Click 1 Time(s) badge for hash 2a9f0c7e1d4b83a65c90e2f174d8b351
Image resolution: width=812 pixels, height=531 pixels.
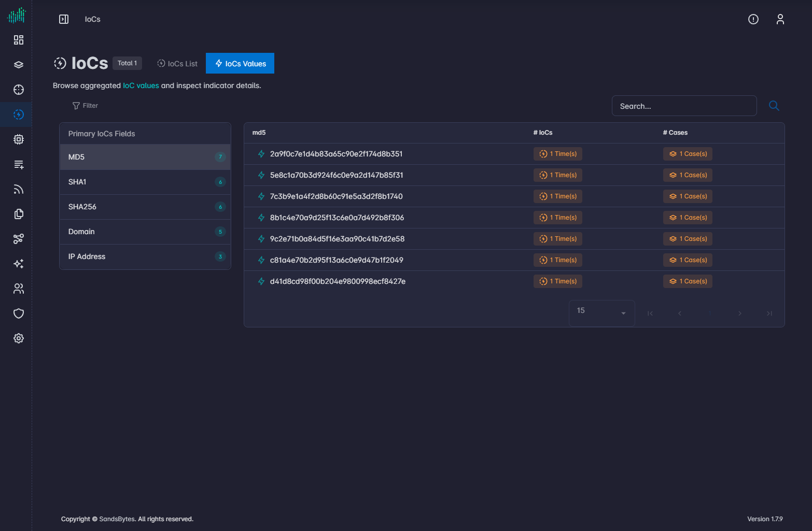[558, 154]
